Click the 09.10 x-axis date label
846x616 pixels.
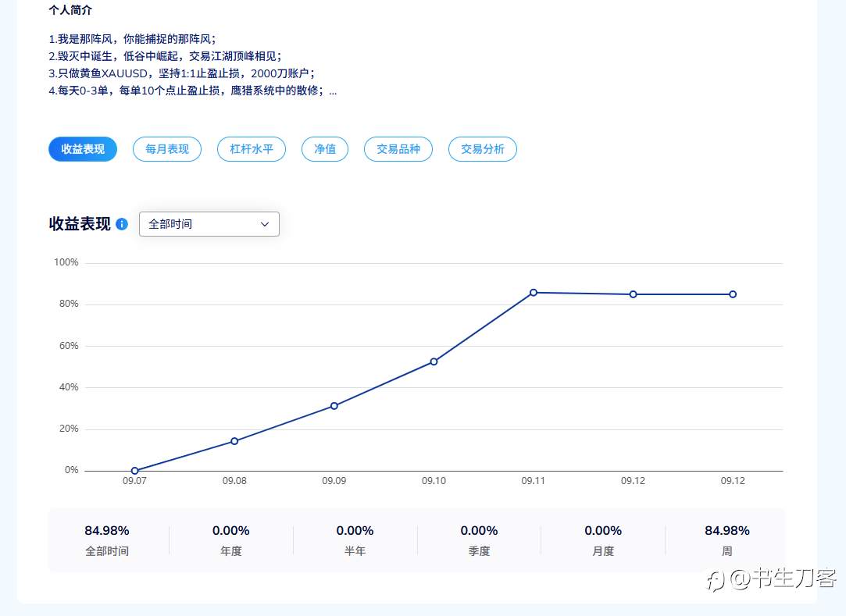(434, 481)
